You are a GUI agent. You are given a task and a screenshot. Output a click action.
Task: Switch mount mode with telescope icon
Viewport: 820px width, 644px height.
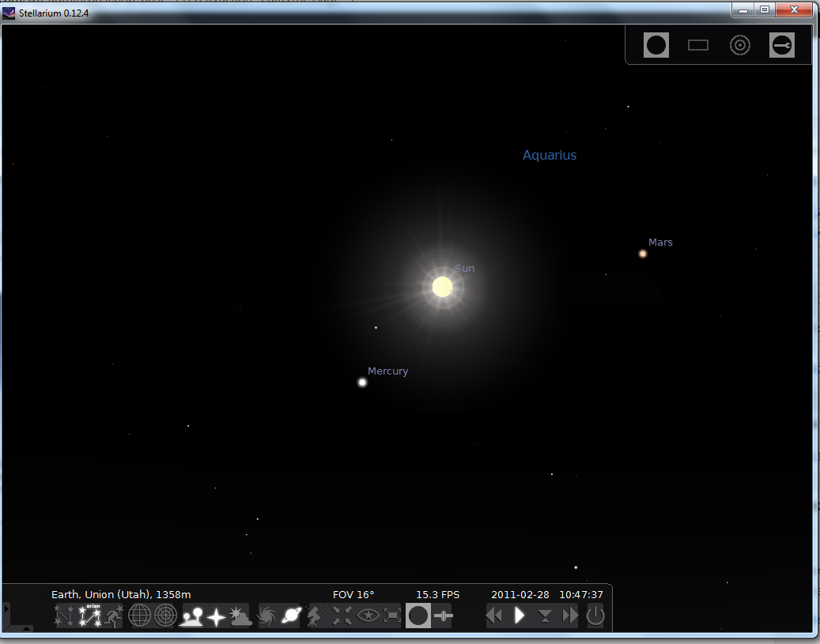317,616
